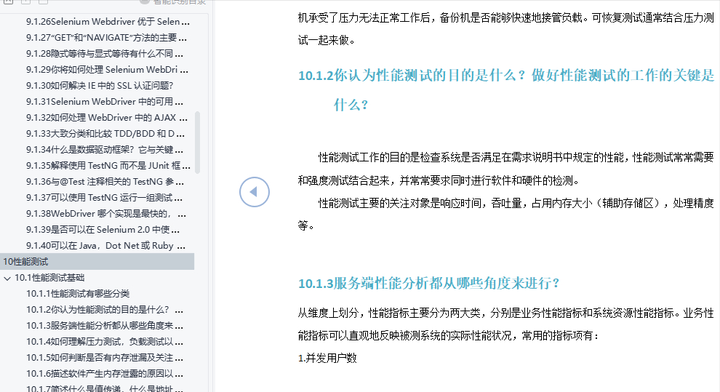Screen dimensions: 720x392
Task: Open outline entry 10.1.1 性能测试有哪些分类
Action: click(78, 294)
